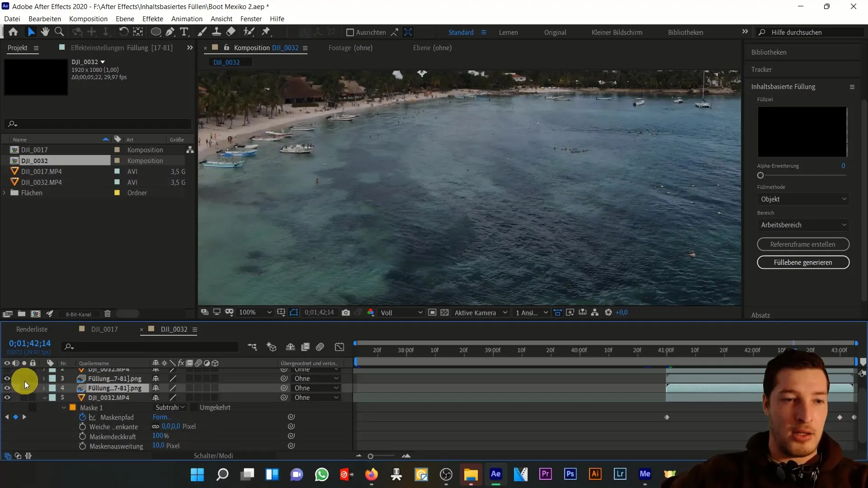
Task: Select the Brush tool
Action: point(202,32)
